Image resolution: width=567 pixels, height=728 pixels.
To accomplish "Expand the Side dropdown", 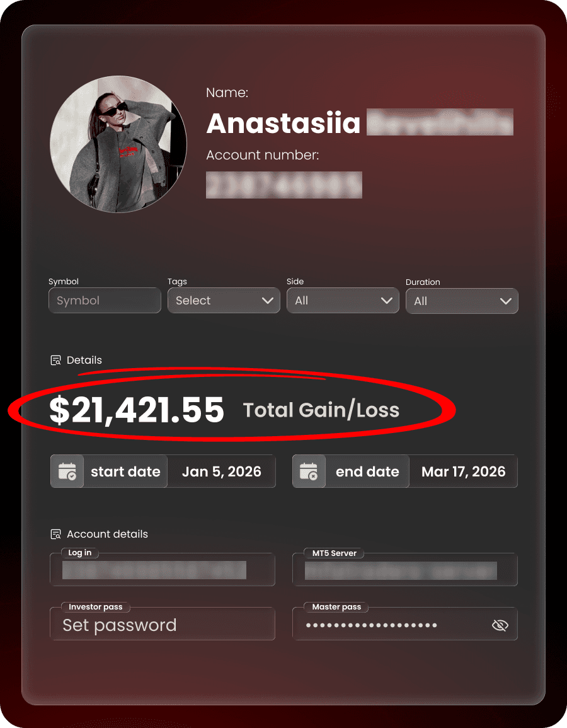I will click(x=343, y=301).
